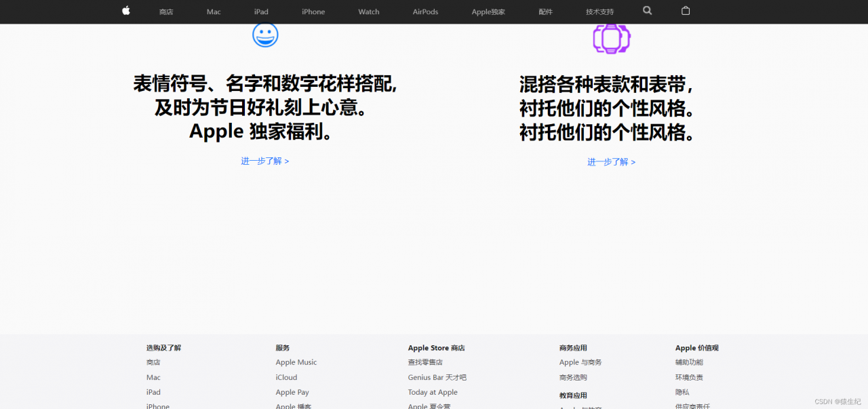Select AirPods in the top navigation
This screenshot has width=868, height=409.
tap(425, 12)
